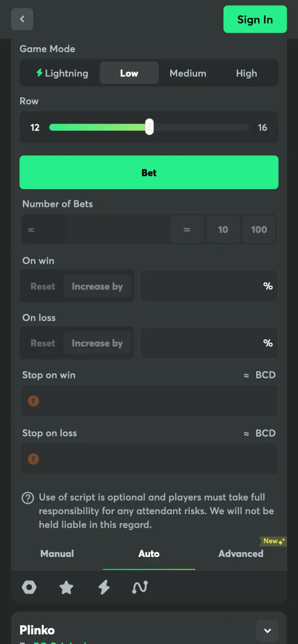Click the coin icon in Stop on loss
The image size is (298, 644).
coord(33,459)
